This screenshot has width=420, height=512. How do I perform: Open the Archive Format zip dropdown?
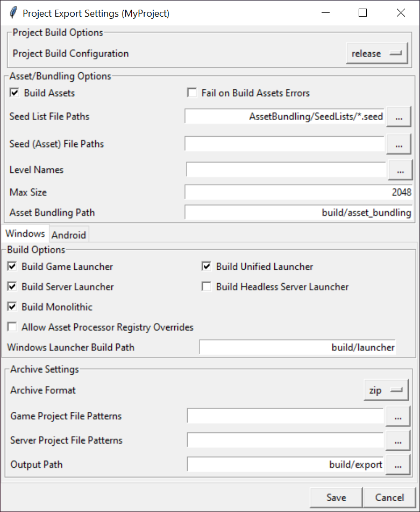[386, 391]
